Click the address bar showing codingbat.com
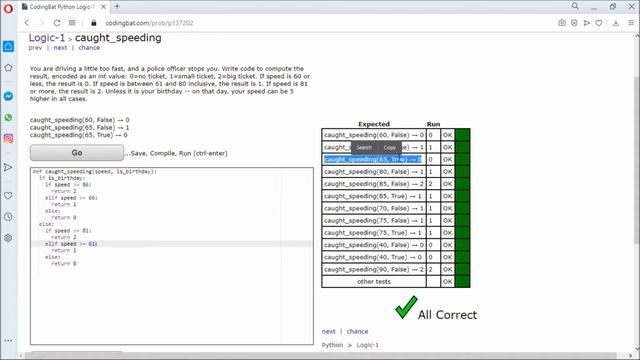 (149, 23)
